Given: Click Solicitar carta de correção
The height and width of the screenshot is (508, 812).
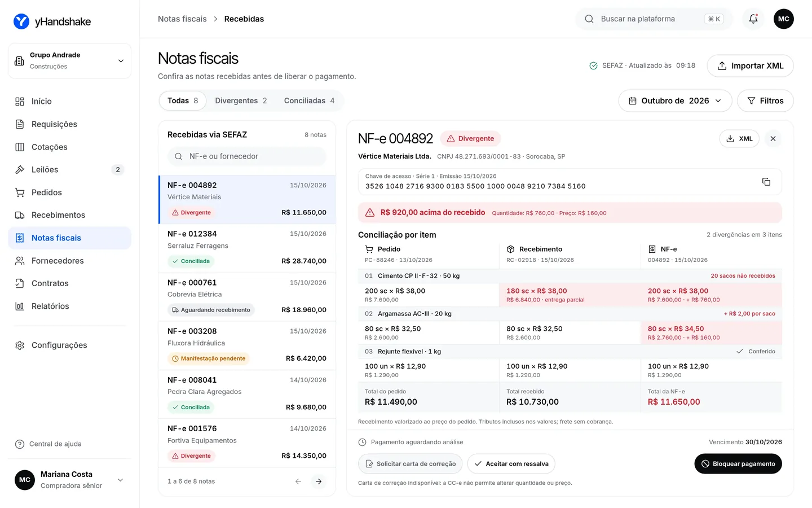Looking at the screenshot, I should tap(411, 464).
